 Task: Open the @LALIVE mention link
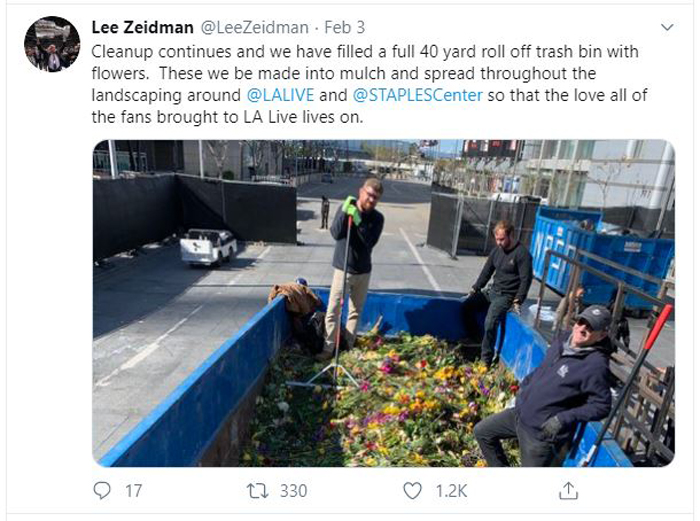[x=280, y=95]
